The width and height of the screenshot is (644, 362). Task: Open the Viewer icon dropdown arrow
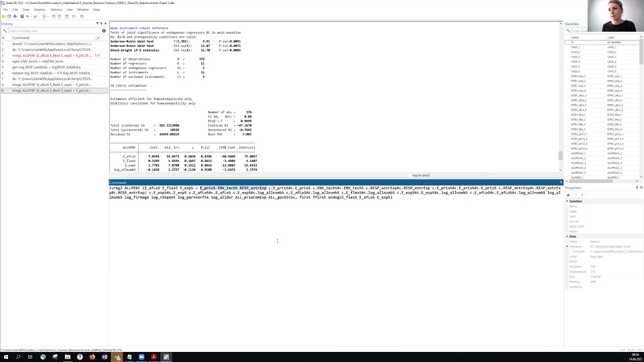31,16
